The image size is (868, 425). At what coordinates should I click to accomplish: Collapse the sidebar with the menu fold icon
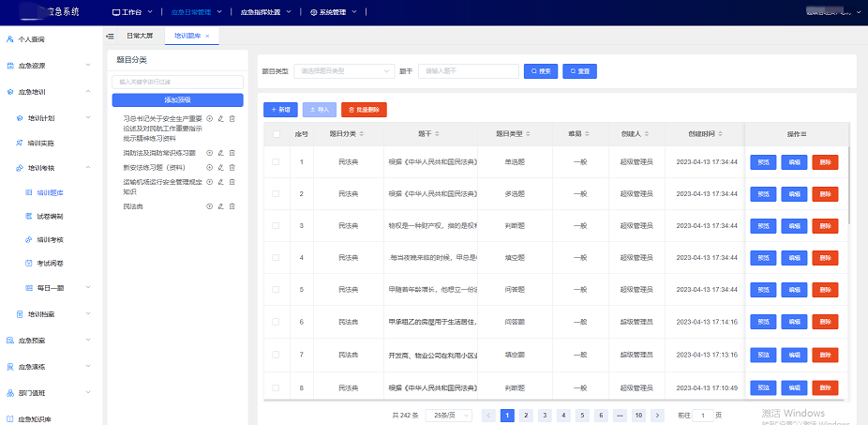click(x=110, y=36)
